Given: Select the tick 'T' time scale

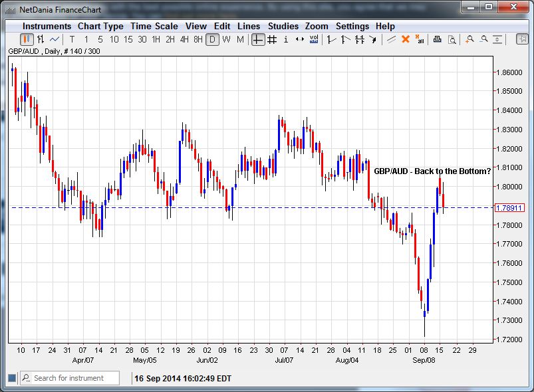Looking at the screenshot, I should pos(72,40).
